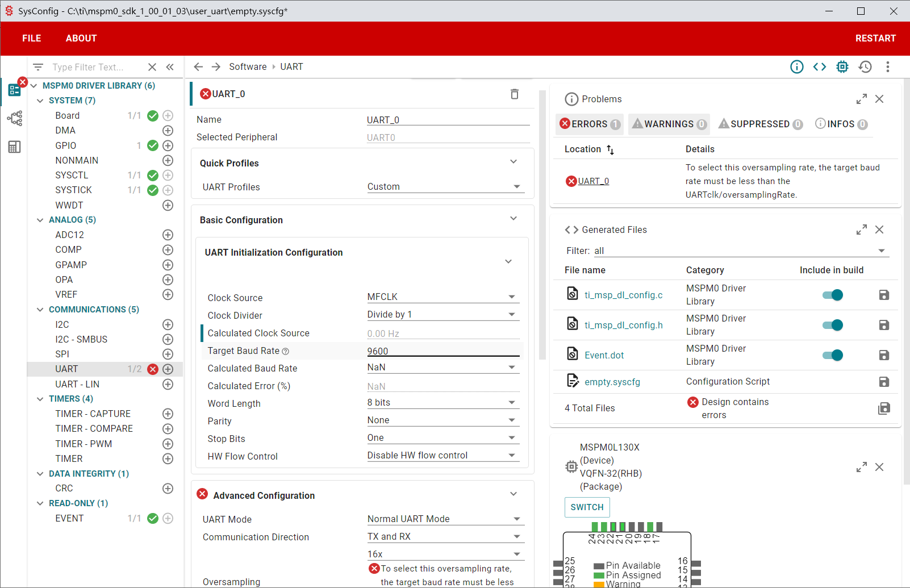910x588 pixels.
Task: Open the UART_0 problem location link
Action: point(594,181)
